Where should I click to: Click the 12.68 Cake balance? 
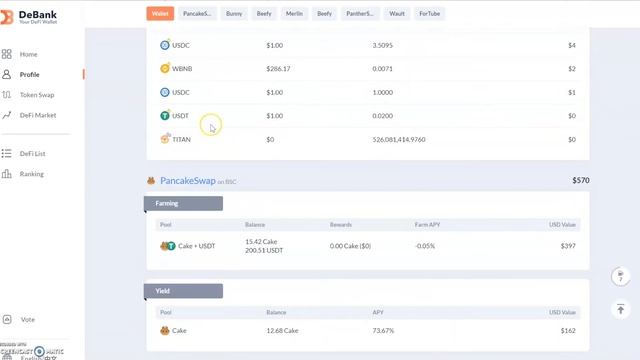click(282, 331)
